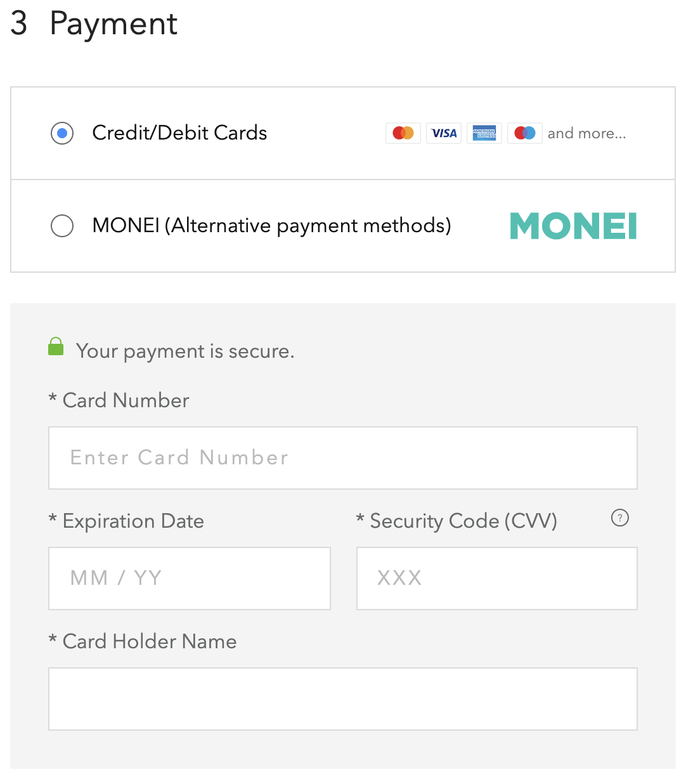Select the MONEI alternative payment radio button
This screenshot has width=686, height=784.
click(x=62, y=226)
